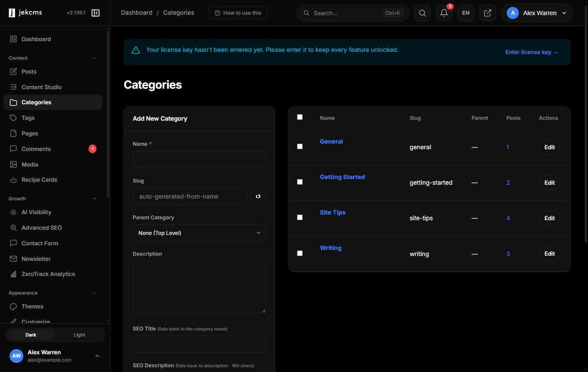This screenshot has width=588, height=372.
Task: Click the license warning triangle icon
Action: (136, 50)
